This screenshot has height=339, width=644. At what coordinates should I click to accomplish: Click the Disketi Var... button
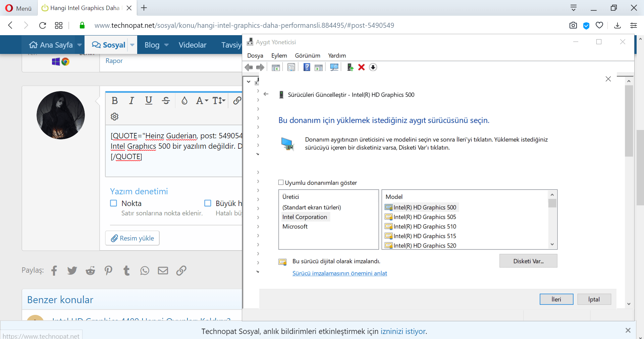(528, 261)
